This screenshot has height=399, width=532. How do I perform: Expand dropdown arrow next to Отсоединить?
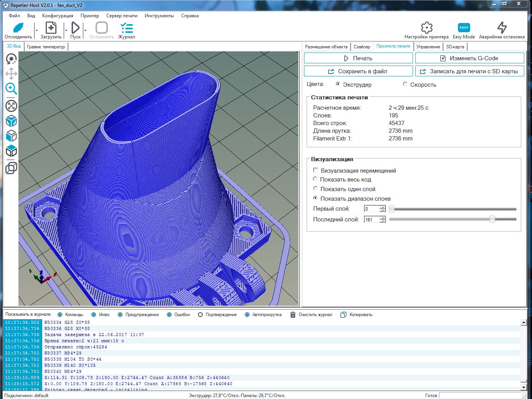point(36,30)
